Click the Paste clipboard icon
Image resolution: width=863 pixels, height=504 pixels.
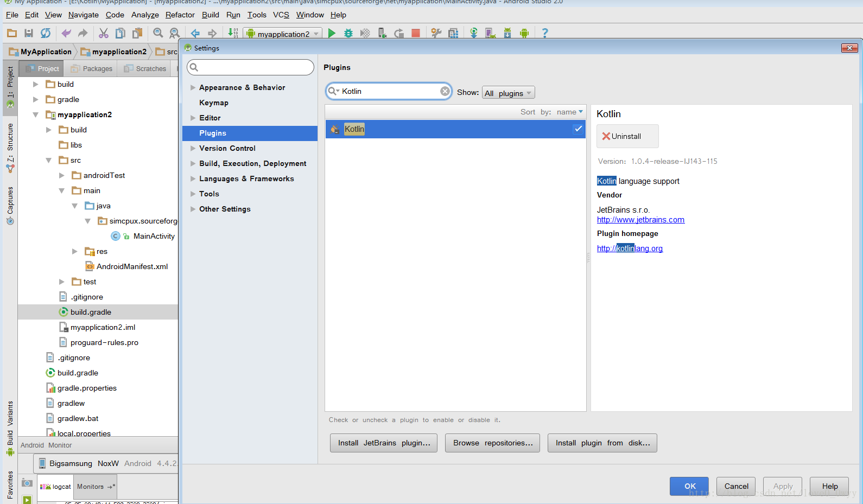137,34
